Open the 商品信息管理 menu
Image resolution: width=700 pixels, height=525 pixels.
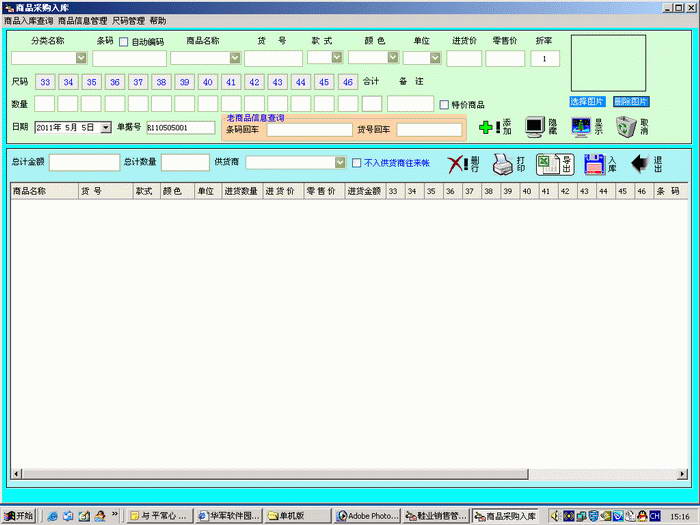(83, 21)
